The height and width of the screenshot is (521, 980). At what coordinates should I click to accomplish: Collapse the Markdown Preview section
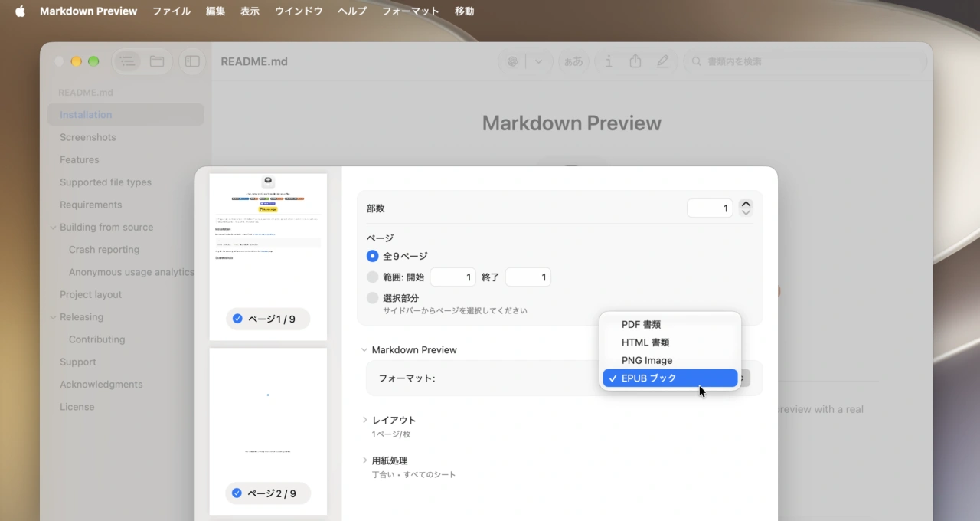click(x=364, y=349)
